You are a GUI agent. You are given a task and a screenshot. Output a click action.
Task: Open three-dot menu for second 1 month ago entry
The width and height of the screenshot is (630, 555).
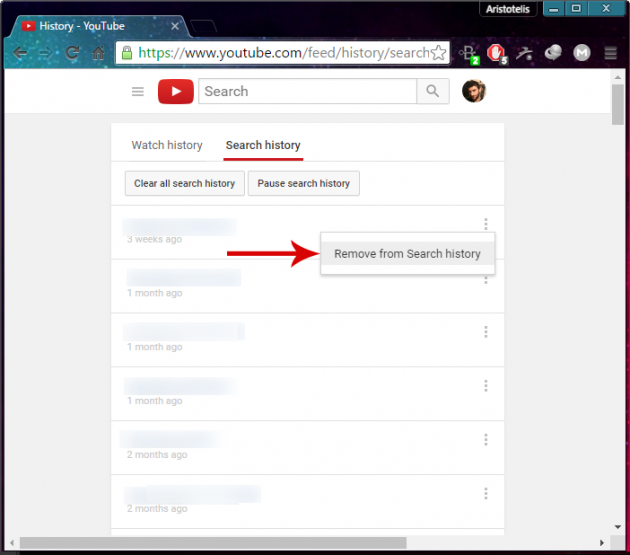coord(486,332)
